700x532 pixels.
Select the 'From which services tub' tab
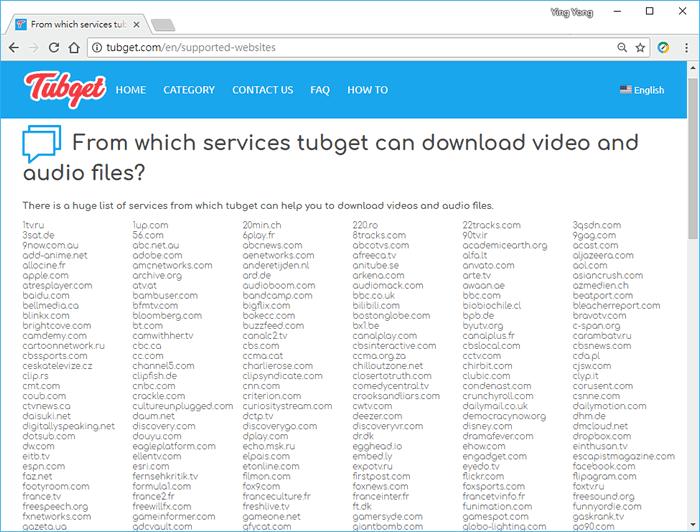click(78, 25)
